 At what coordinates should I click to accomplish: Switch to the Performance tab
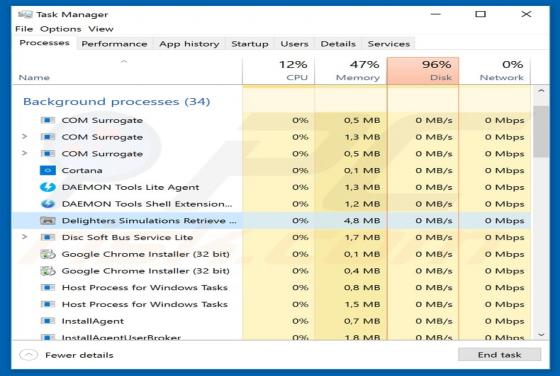114,44
